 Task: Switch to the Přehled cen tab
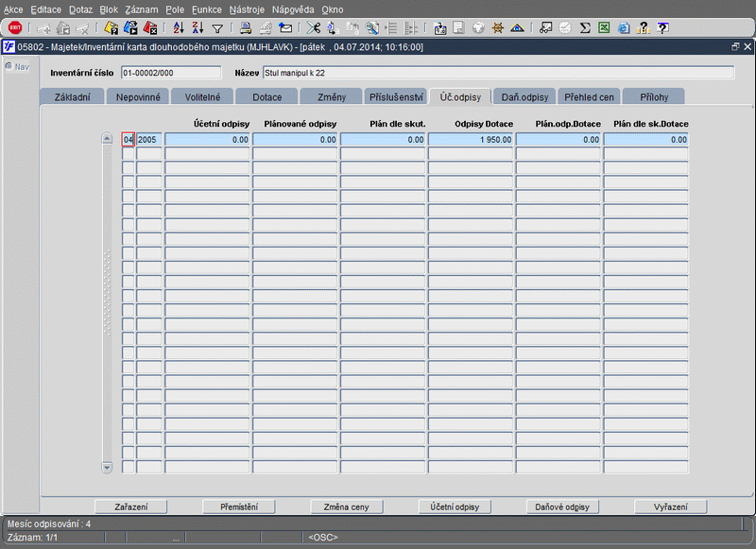(589, 97)
